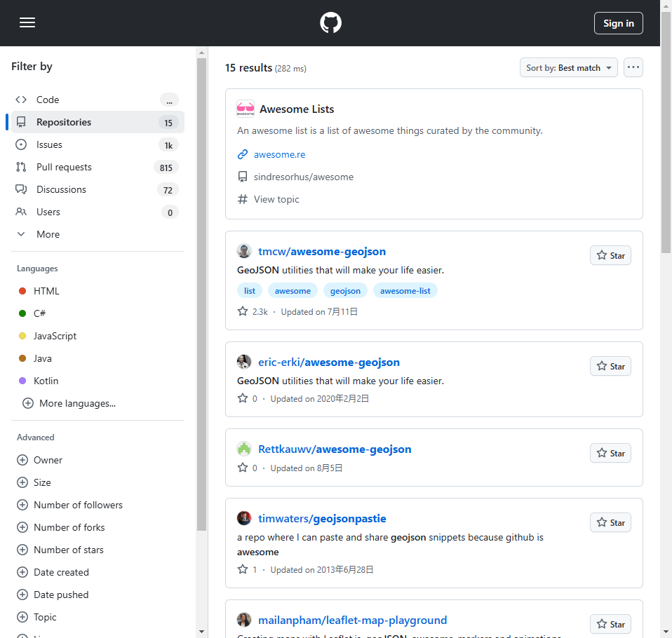Image resolution: width=672 pixels, height=638 pixels.
Task: Filter results by Discussions
Action: pos(98,189)
